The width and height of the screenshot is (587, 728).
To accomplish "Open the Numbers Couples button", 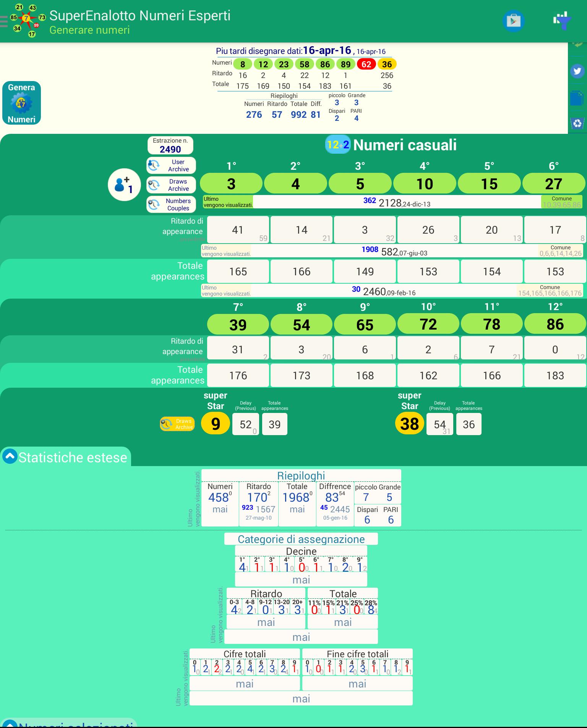I will (x=171, y=205).
